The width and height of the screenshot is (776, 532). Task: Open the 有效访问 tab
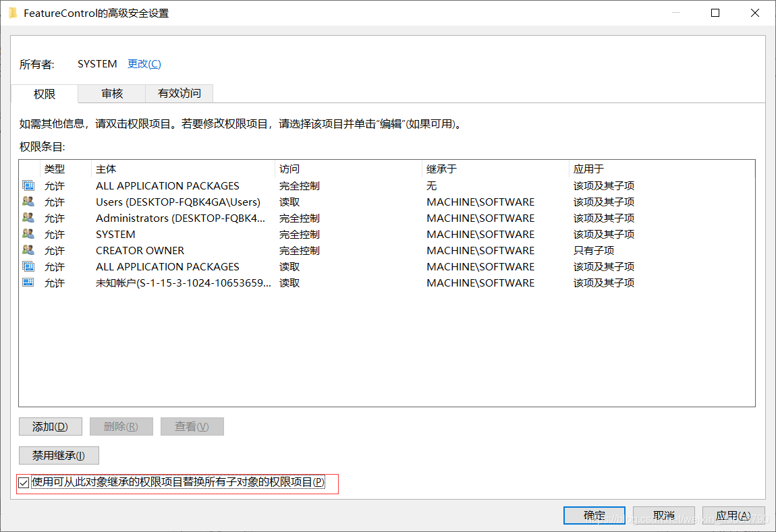(179, 94)
